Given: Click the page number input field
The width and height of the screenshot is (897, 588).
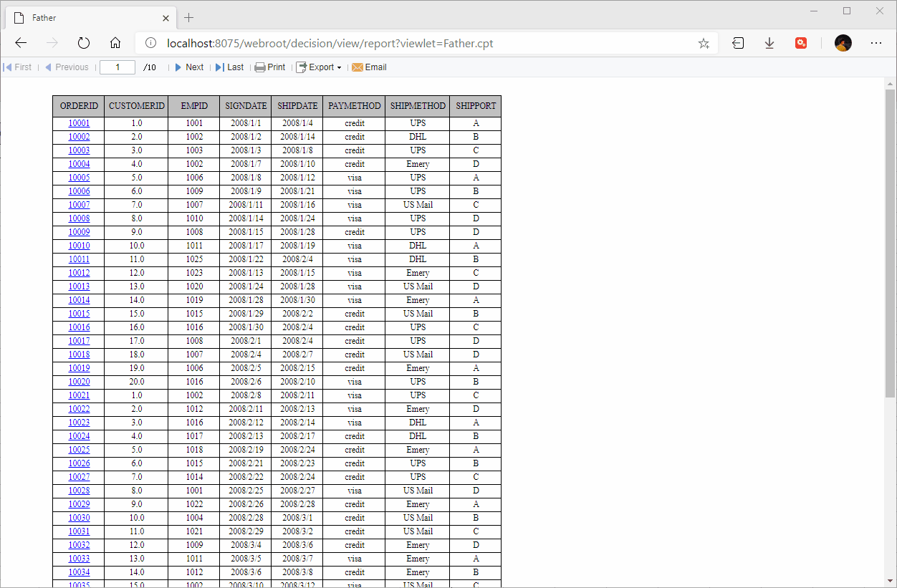Looking at the screenshot, I should 117,67.
